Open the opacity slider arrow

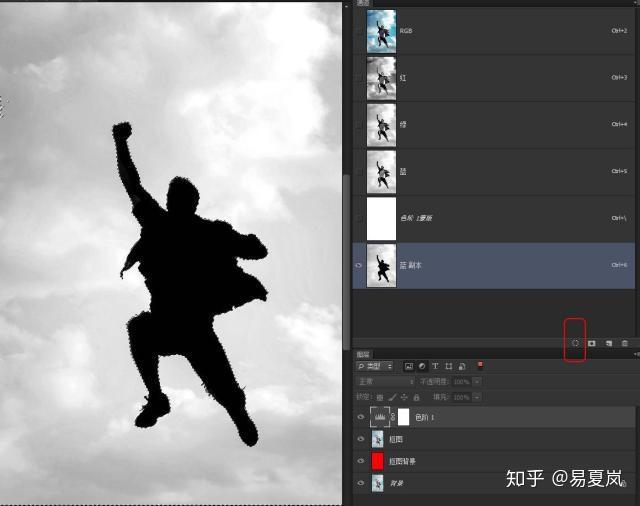click(476, 382)
